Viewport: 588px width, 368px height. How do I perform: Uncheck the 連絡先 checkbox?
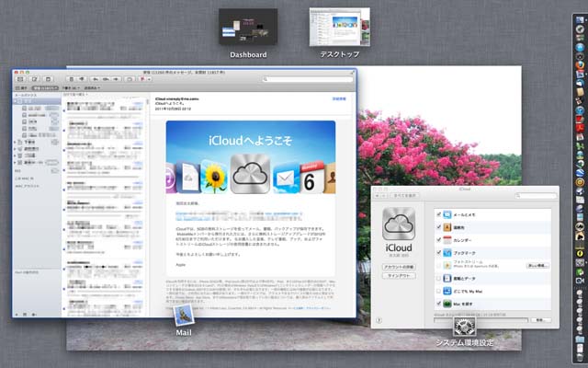pyautogui.click(x=438, y=227)
